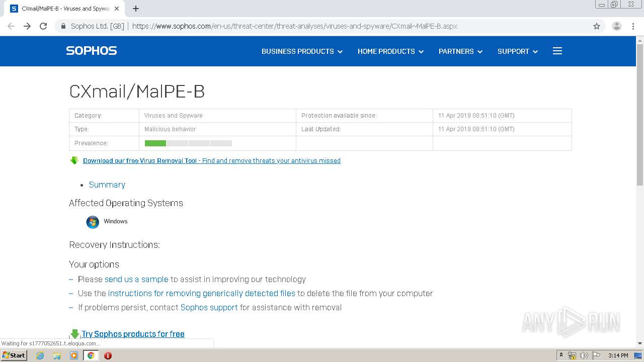Click the red antivirus icon in taskbar
Viewport: 644px width, 362px height.
[108, 355]
